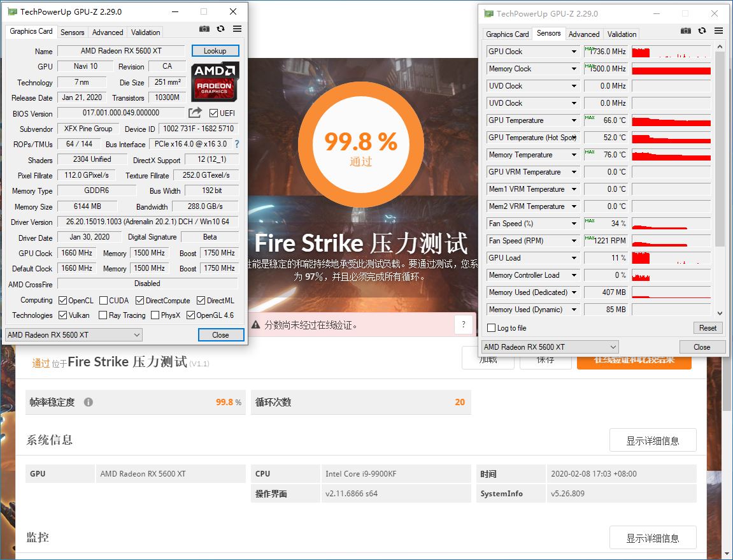Expand the Fan Speed (RPM) sensor dropdown
This screenshot has width=733, height=560.
click(575, 241)
